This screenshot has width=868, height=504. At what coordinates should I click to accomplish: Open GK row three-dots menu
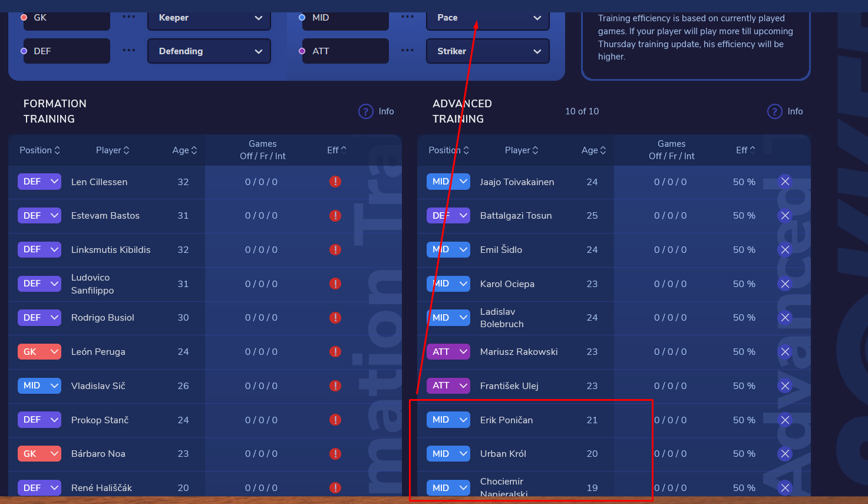128,17
